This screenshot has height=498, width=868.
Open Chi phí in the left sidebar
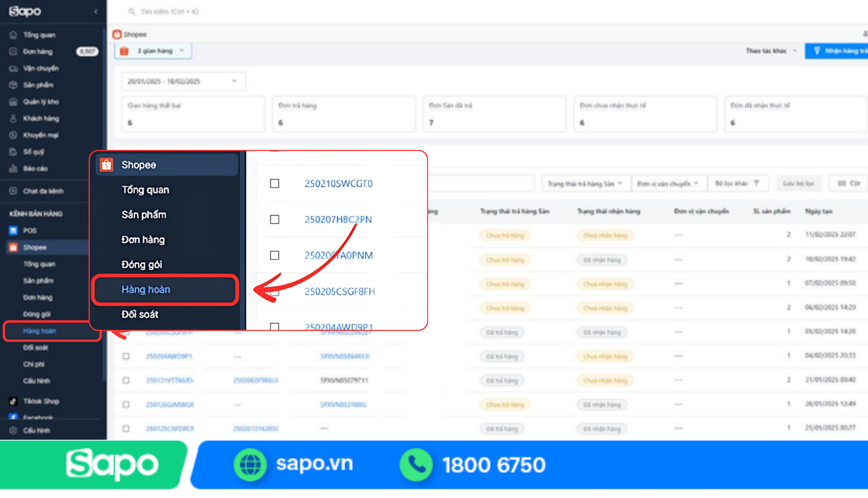click(34, 364)
